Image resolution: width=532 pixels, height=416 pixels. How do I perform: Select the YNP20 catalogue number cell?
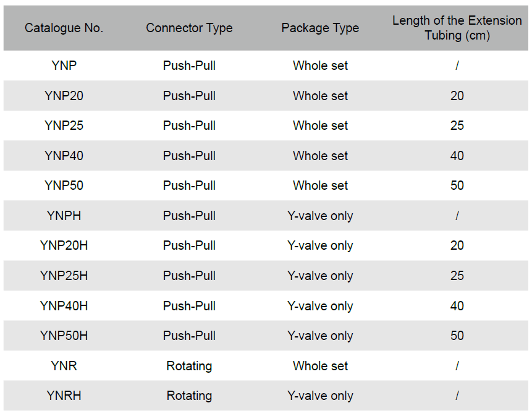(x=64, y=96)
